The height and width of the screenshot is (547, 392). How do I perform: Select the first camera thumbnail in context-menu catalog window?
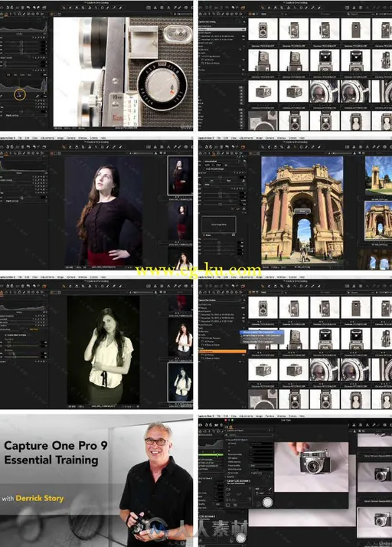(x=263, y=308)
